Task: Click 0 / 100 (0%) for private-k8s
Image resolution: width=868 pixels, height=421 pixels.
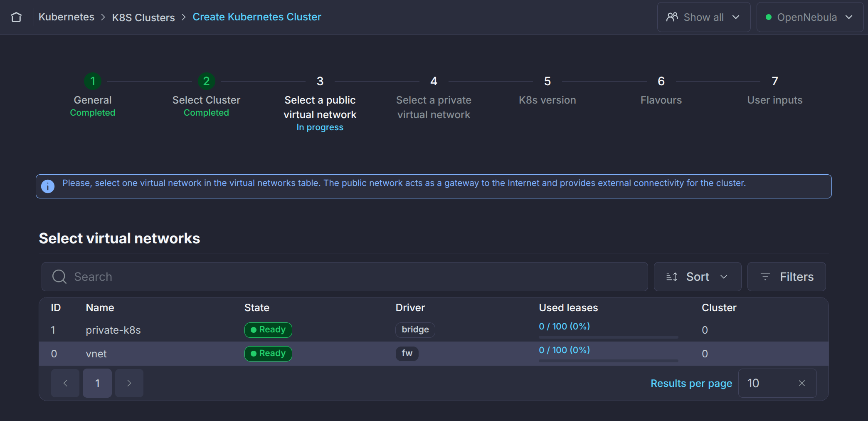Action: pos(565,327)
